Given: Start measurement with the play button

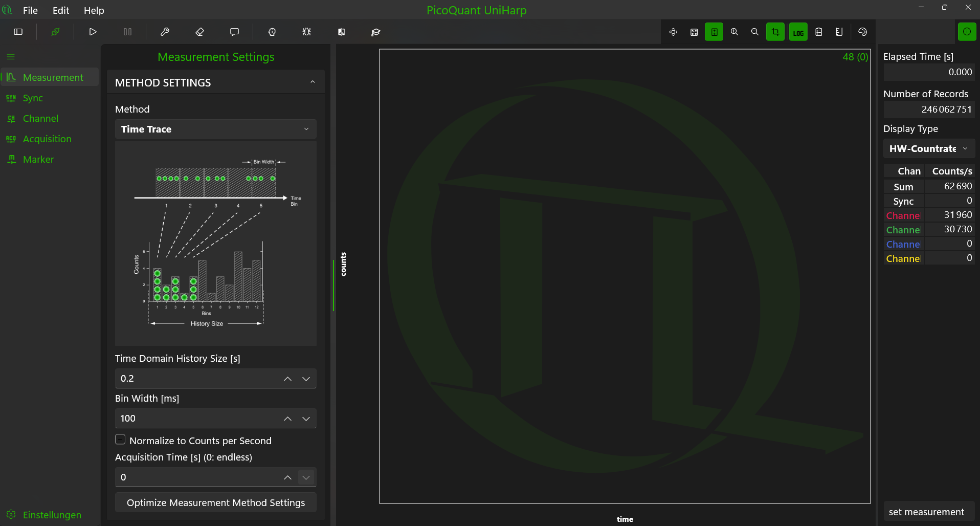Looking at the screenshot, I should click(x=93, y=32).
